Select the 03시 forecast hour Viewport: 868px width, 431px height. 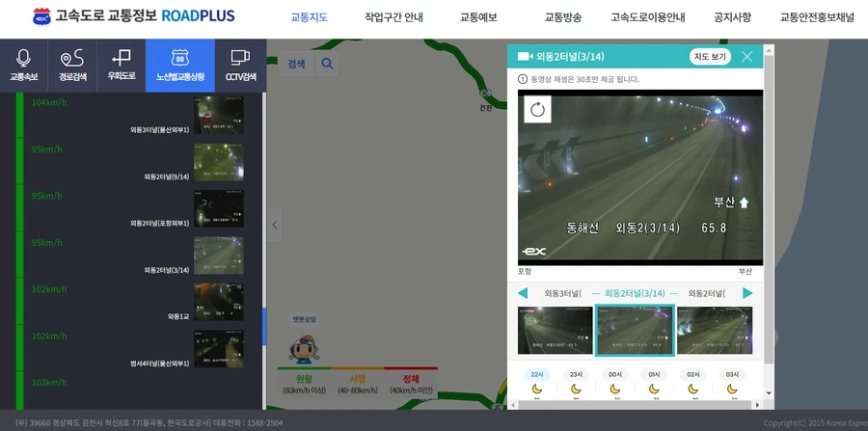732,374
